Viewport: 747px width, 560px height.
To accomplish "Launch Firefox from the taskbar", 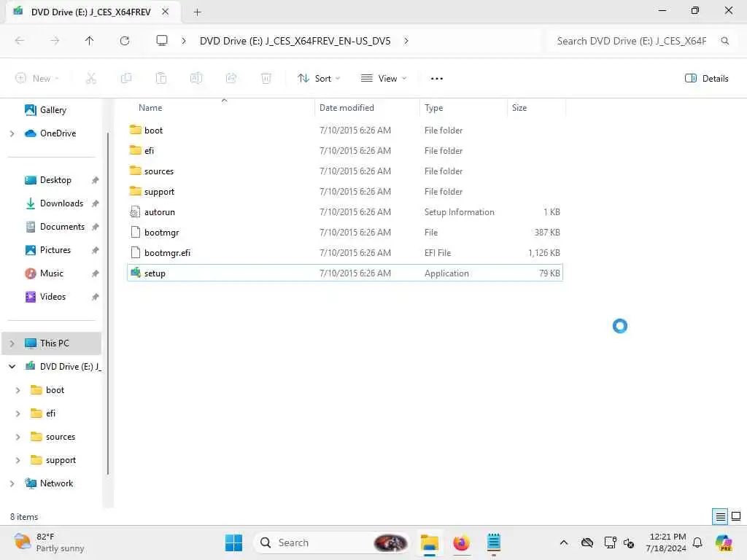I will [x=461, y=542].
